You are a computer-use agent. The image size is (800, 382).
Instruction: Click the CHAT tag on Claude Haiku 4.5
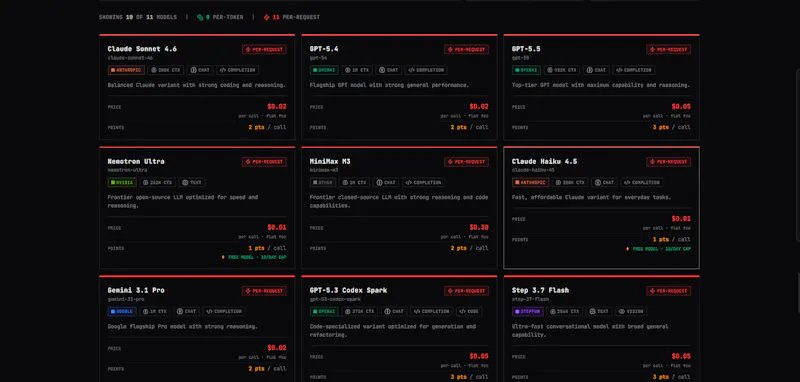[605, 182]
